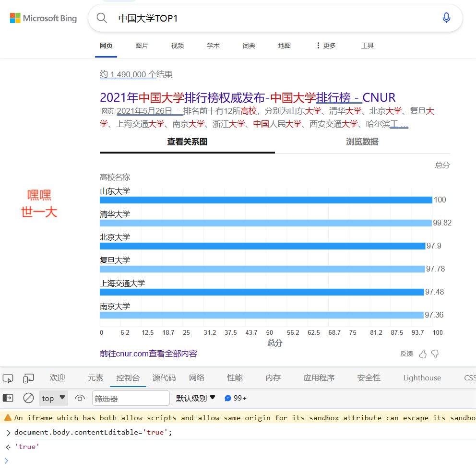Screen dimensions: 476x472
Task: Click the 'true' console output value
Action: coord(27,447)
